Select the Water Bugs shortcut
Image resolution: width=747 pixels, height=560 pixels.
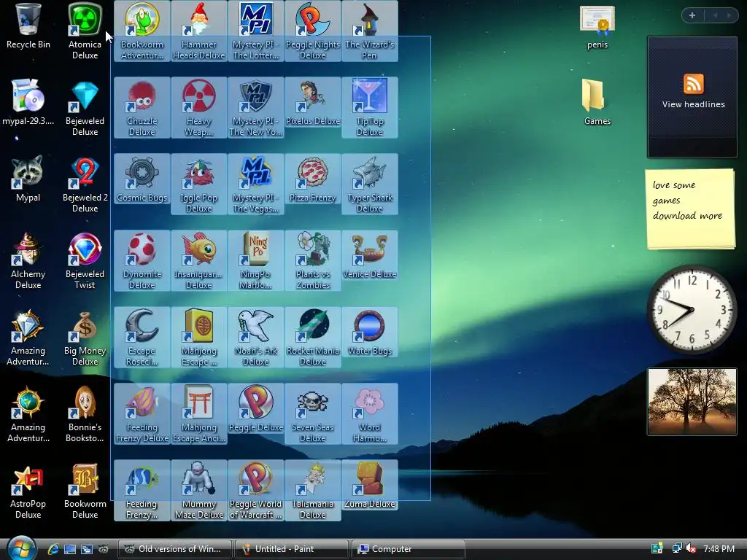[x=370, y=332]
